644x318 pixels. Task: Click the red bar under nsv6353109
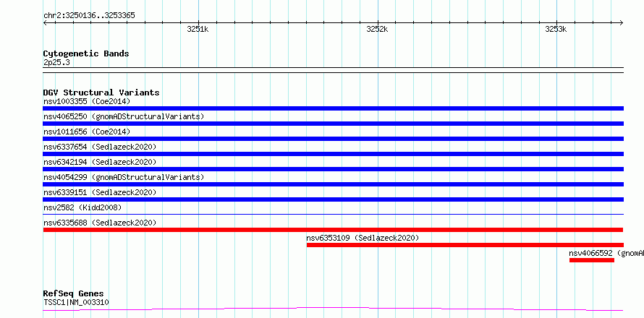(465, 245)
